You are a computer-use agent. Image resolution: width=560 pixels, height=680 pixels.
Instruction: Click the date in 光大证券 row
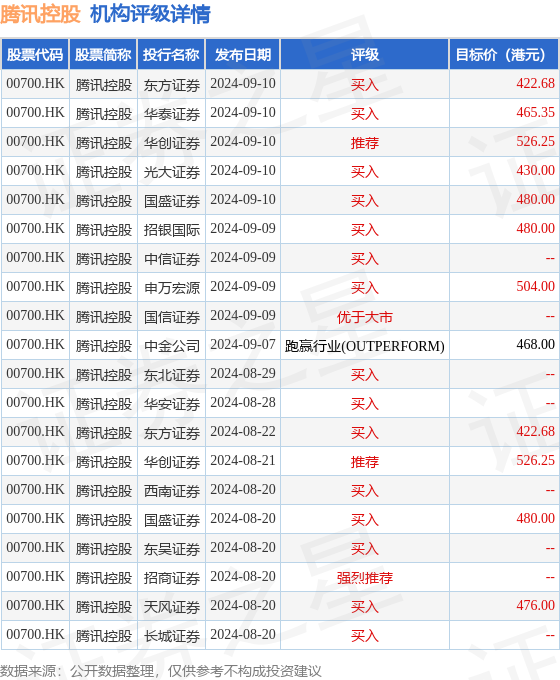click(x=243, y=170)
